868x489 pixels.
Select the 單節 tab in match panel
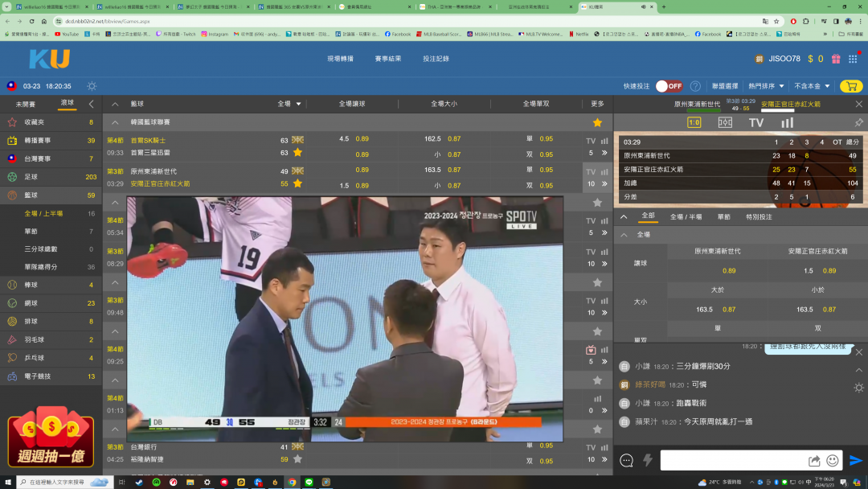point(723,216)
